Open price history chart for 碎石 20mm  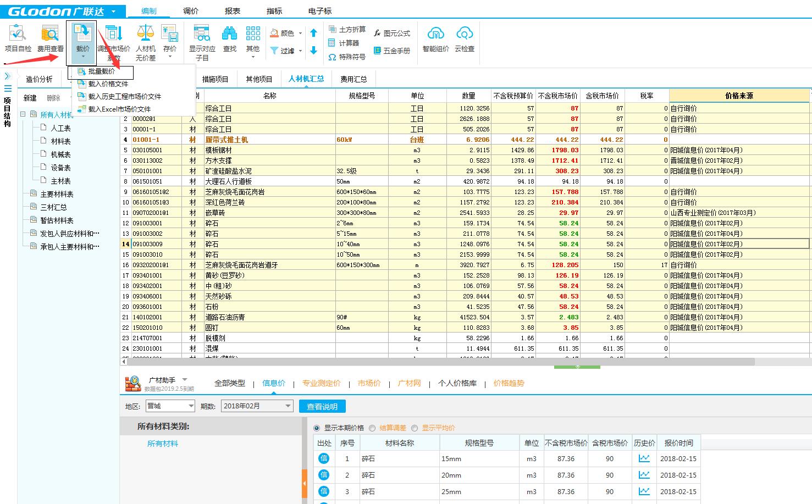[x=644, y=475]
